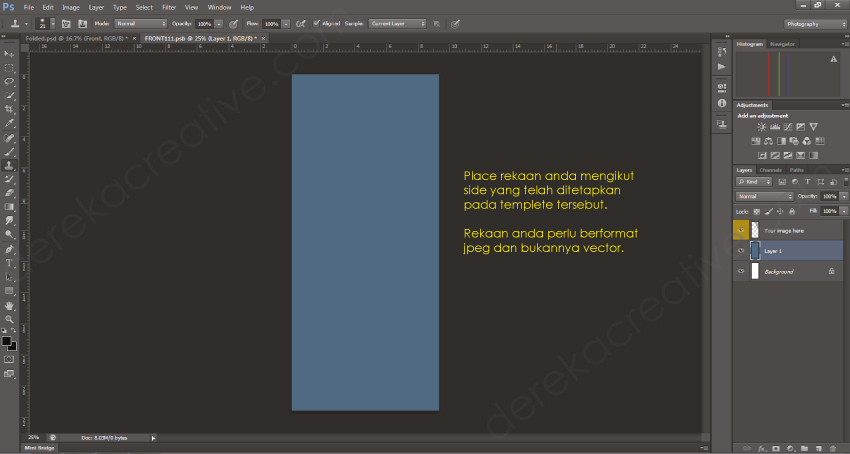
Task: Switch to the Channels tab
Action: point(770,170)
